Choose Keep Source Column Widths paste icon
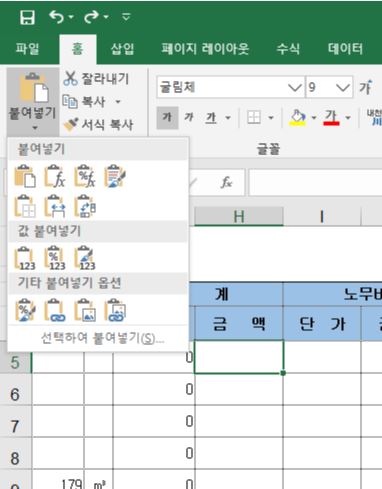Screen dimensions: 382x489 55,206
